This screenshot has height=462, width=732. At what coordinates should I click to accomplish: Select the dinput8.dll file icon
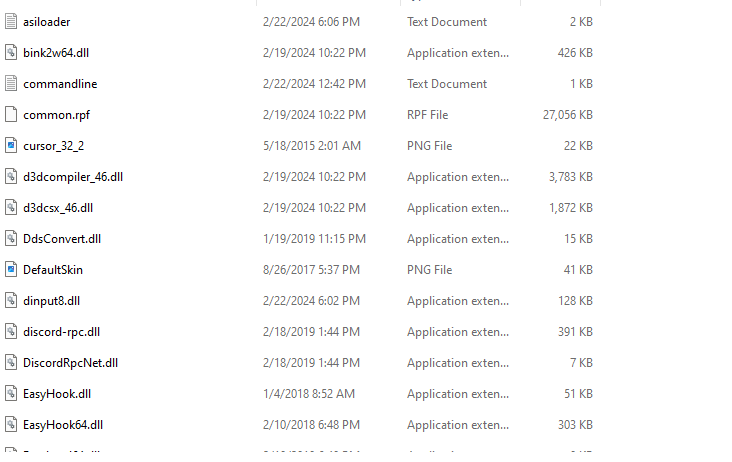(x=11, y=301)
